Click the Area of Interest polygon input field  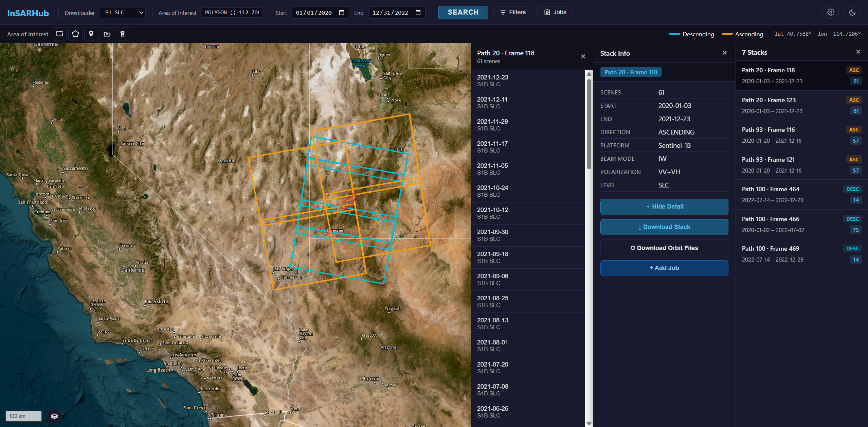click(x=232, y=13)
